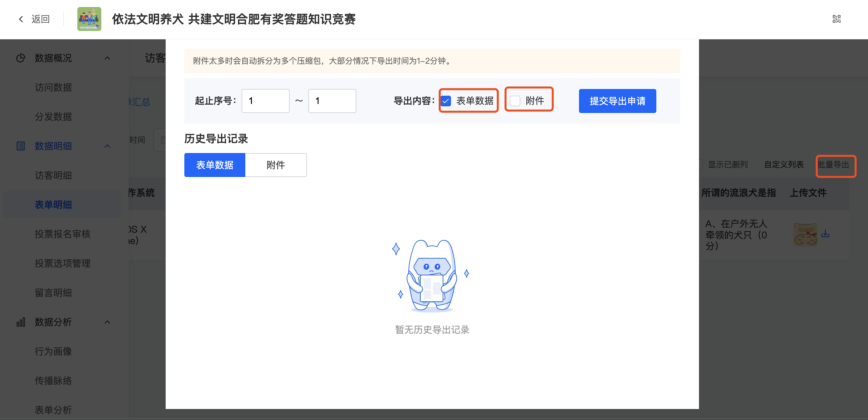
Task: Select the 表单数据 history tab
Action: [215, 165]
